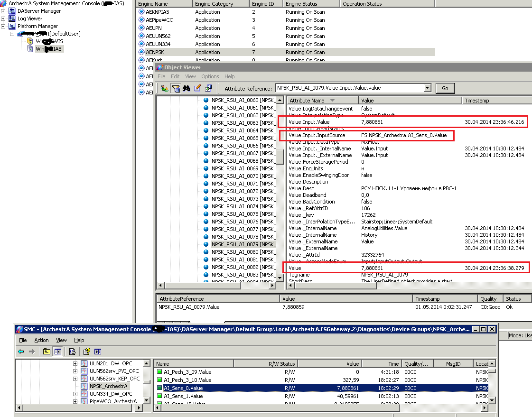This screenshot has height=417, width=532.
Task: Open the Attribute Reference dropdown list
Action: click(x=427, y=88)
